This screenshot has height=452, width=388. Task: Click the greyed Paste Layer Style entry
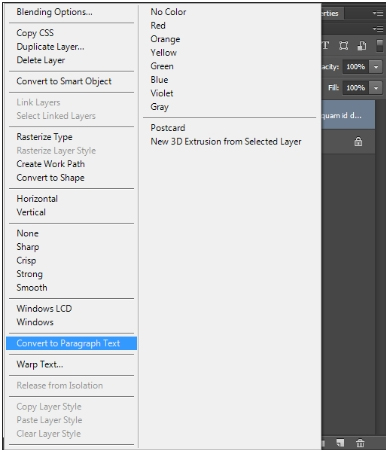[49, 420]
